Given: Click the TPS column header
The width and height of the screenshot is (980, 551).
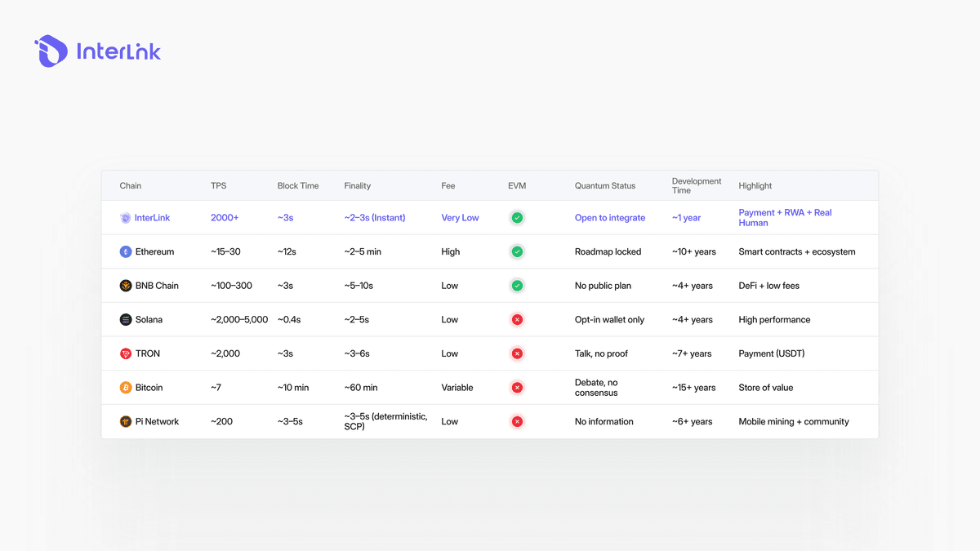Looking at the screenshot, I should (218, 186).
